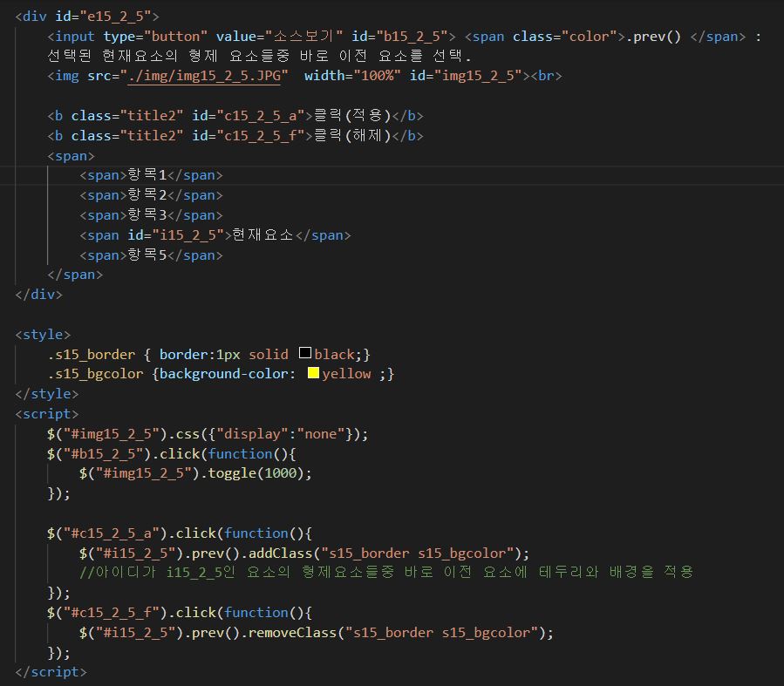The width and height of the screenshot is (784, 686).
Task: Click the 'background-color:' property text
Action: click(x=228, y=374)
